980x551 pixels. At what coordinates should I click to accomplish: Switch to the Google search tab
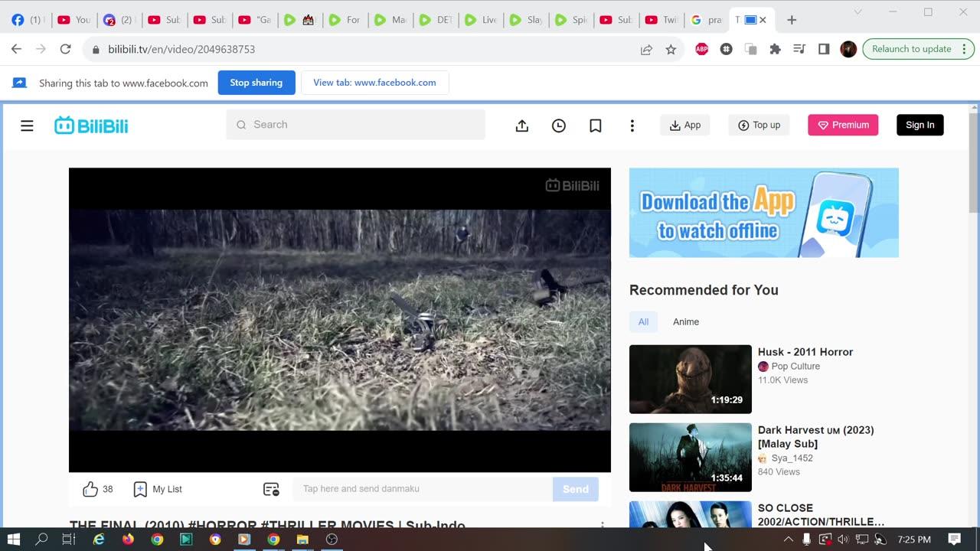pyautogui.click(x=706, y=20)
